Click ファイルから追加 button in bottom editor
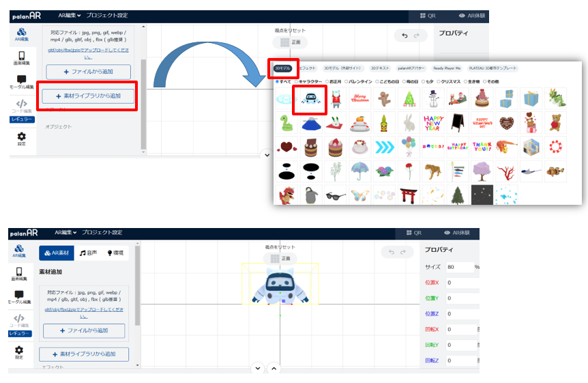This screenshot has width=588, height=383. point(84,331)
